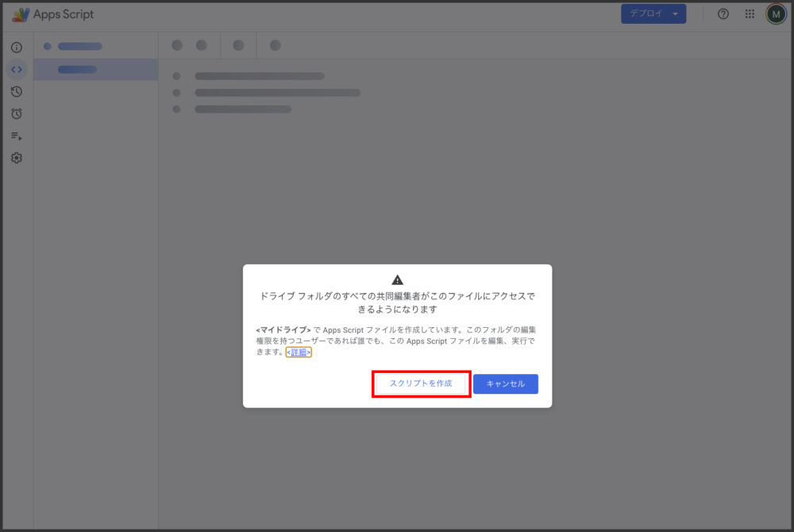Click the first loading tab placeholder
Image resolution: width=794 pixels, height=532 pixels.
click(x=177, y=45)
